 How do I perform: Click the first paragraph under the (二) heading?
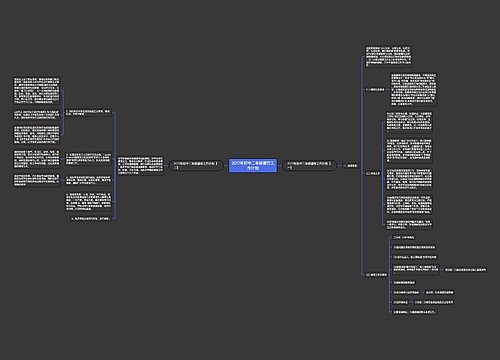tap(409, 122)
